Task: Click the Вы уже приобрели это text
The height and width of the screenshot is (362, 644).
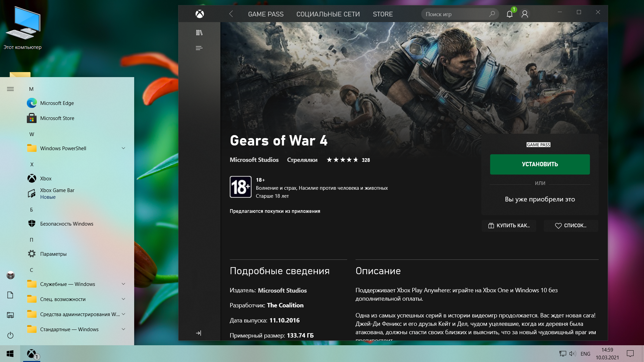Action: 540,199
